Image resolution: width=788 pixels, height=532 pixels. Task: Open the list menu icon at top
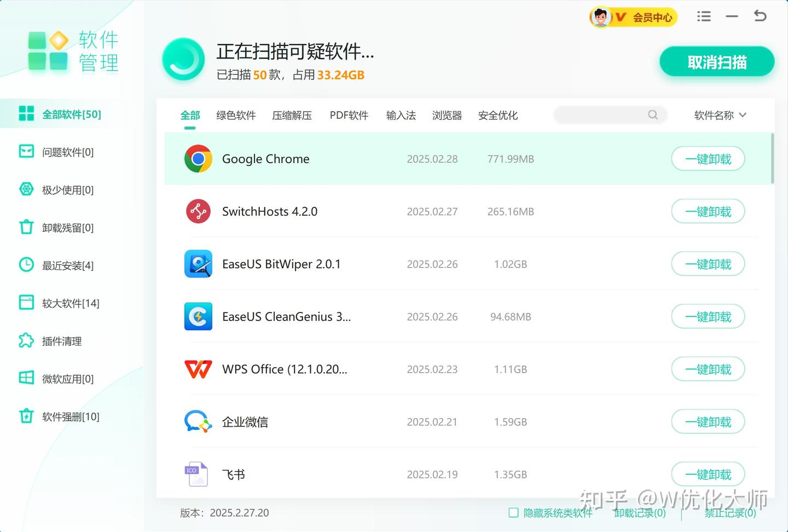(704, 16)
